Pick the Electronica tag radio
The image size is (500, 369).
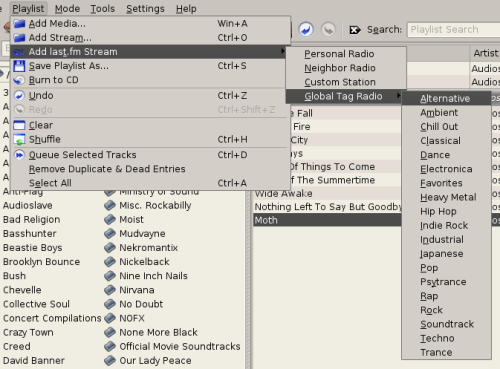pyautogui.click(x=446, y=169)
